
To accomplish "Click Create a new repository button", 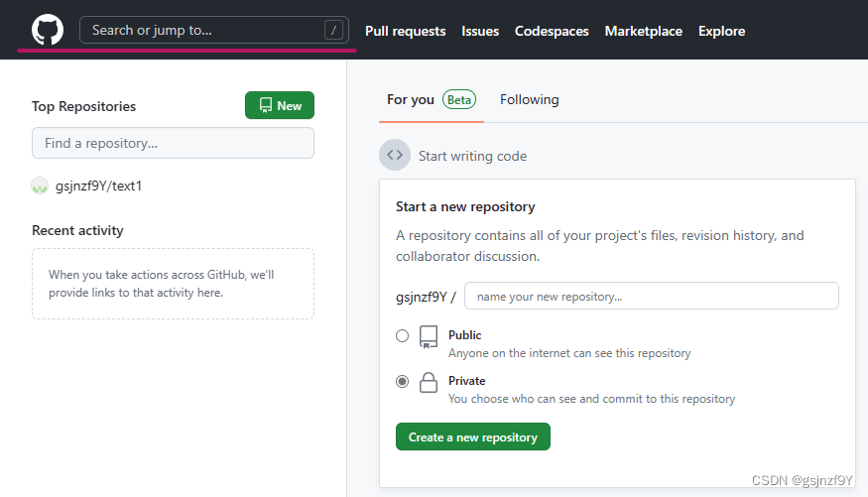I will 472,436.
